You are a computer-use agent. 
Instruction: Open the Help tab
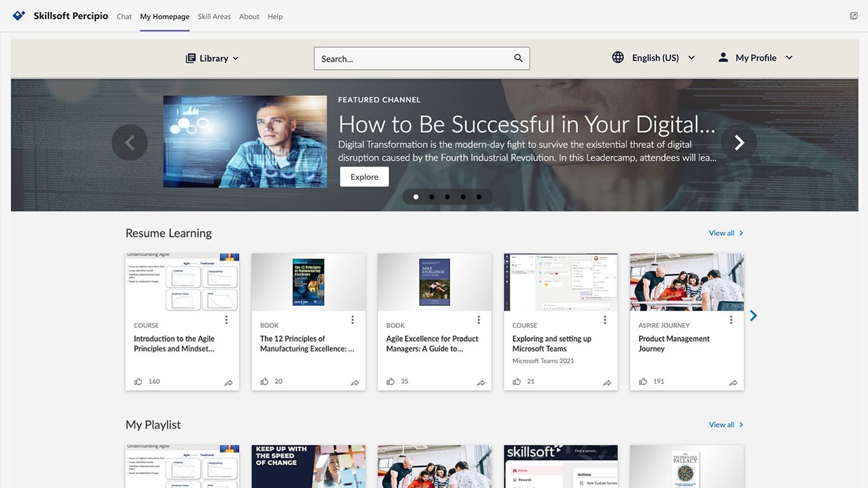275,17
